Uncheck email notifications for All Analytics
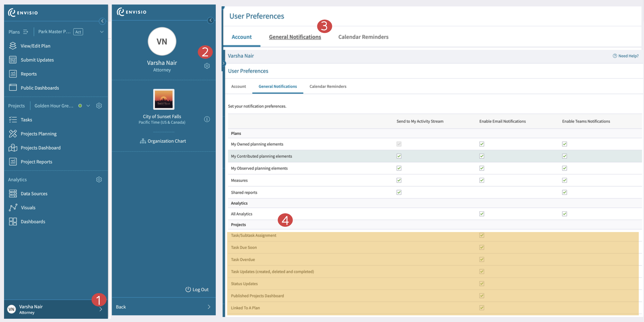Screen dimensions: 644x322 [481, 214]
